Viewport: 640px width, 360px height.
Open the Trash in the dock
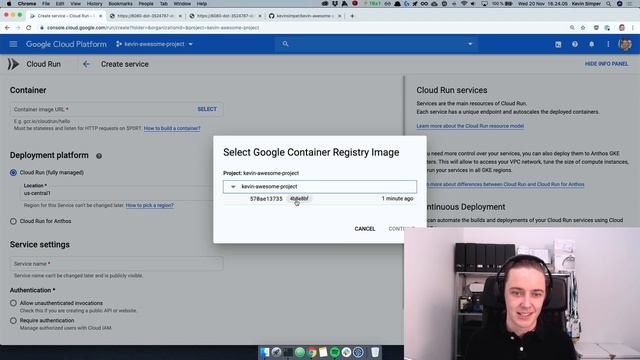pos(375,352)
